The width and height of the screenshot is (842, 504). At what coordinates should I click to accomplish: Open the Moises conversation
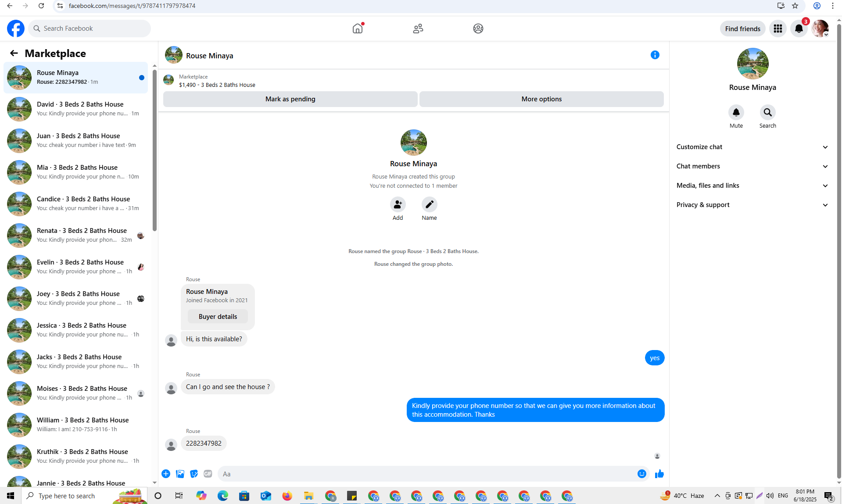(75, 393)
